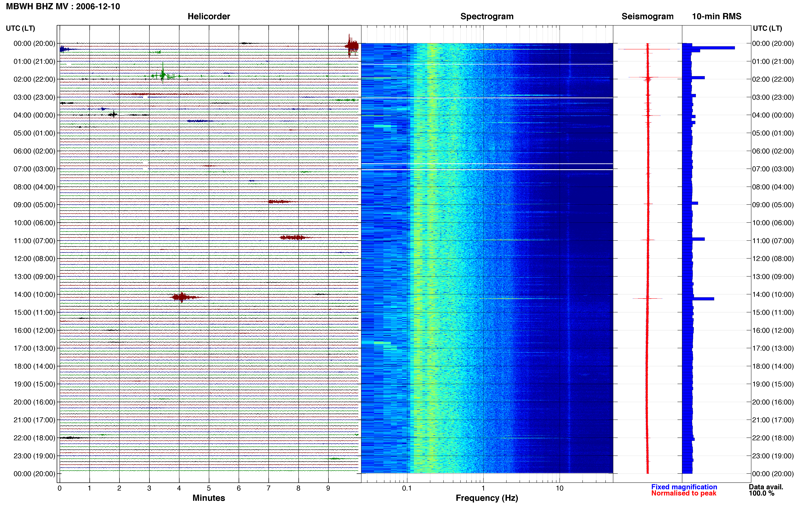Click left time label 09:00 (05:00)

pyautogui.click(x=34, y=205)
